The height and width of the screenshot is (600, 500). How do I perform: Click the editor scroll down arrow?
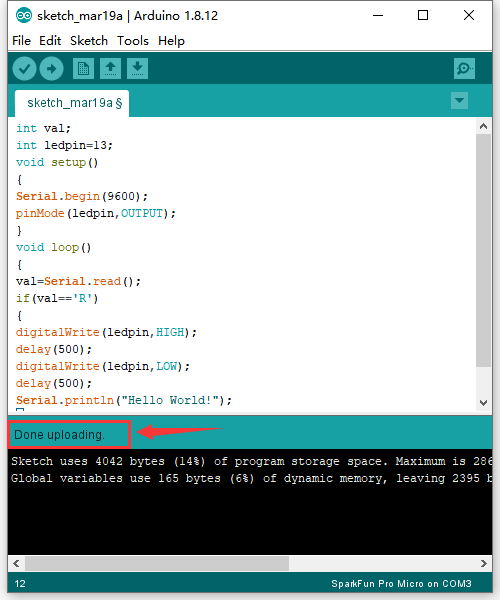coord(484,403)
